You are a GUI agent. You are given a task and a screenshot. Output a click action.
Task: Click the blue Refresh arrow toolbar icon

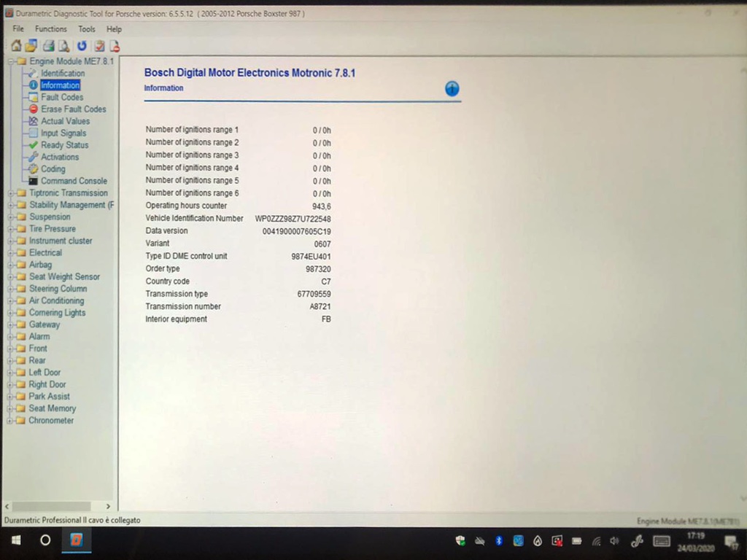(x=82, y=46)
